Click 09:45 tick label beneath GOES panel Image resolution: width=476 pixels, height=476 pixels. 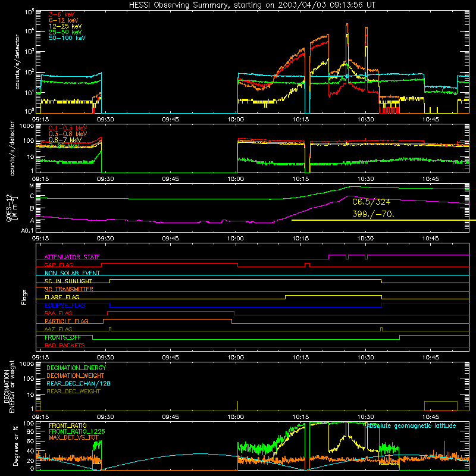pos(170,239)
